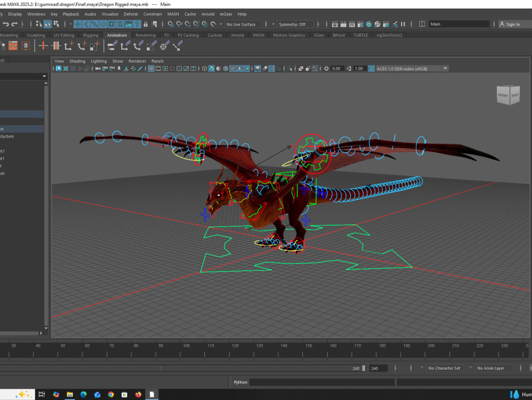The width and height of the screenshot is (532, 400).
Task: Click the Main workspace field
Action: [459, 24]
